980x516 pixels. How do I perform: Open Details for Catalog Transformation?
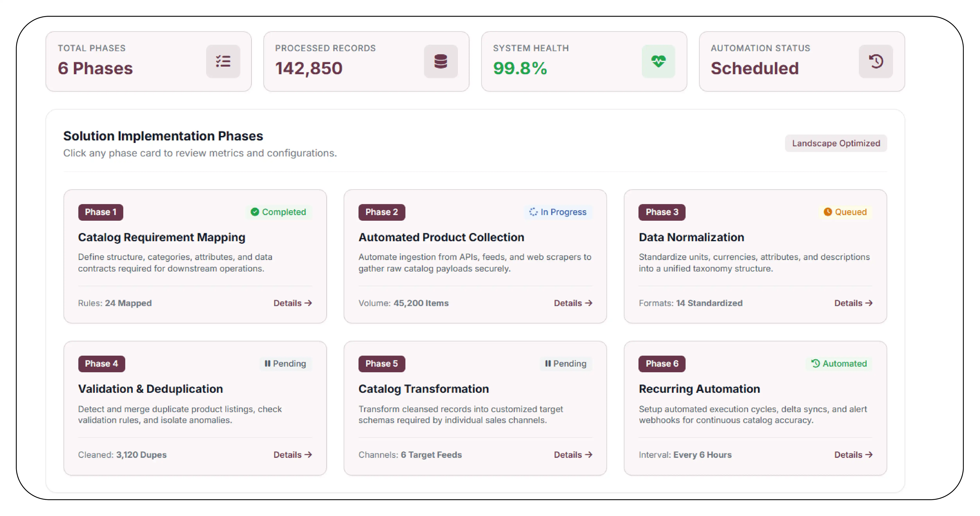coord(573,455)
